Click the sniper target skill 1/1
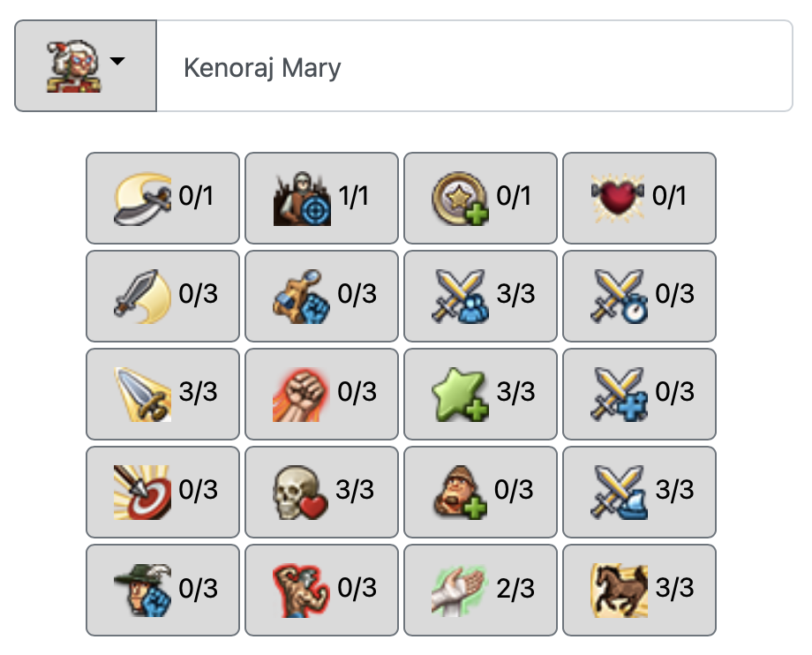This screenshot has height=655, width=812. [321, 198]
